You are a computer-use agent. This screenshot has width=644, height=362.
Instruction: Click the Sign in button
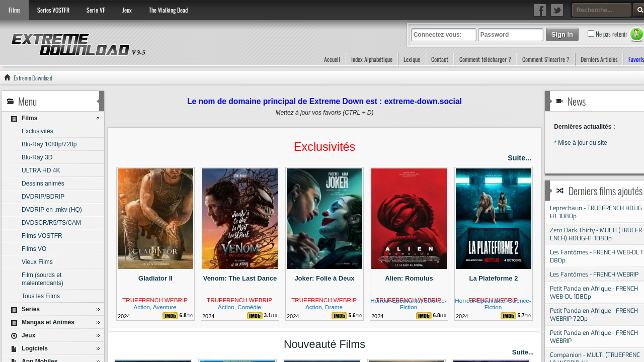562,34
